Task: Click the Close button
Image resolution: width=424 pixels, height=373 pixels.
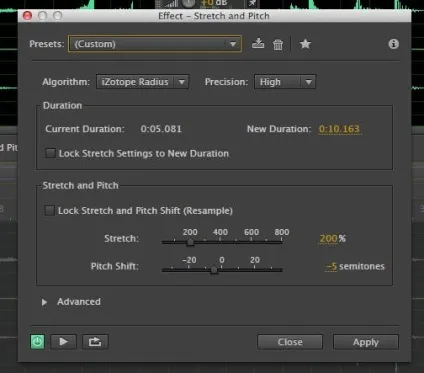Action: [x=290, y=342]
